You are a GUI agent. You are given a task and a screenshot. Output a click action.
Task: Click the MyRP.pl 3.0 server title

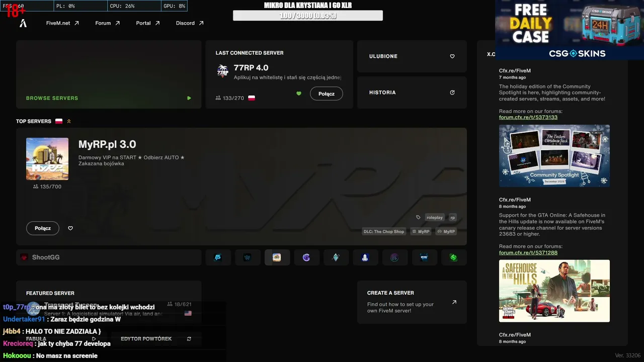tap(107, 144)
